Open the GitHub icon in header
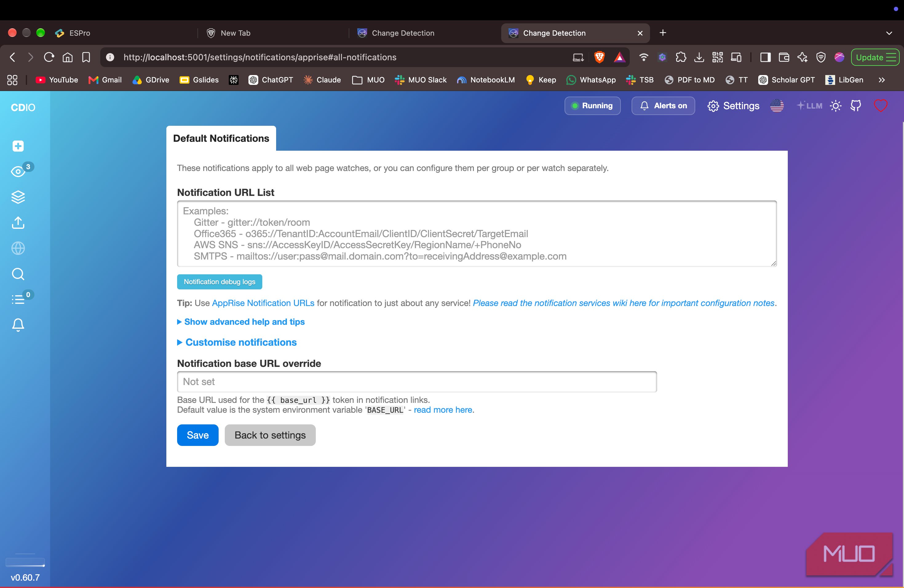 (x=856, y=105)
